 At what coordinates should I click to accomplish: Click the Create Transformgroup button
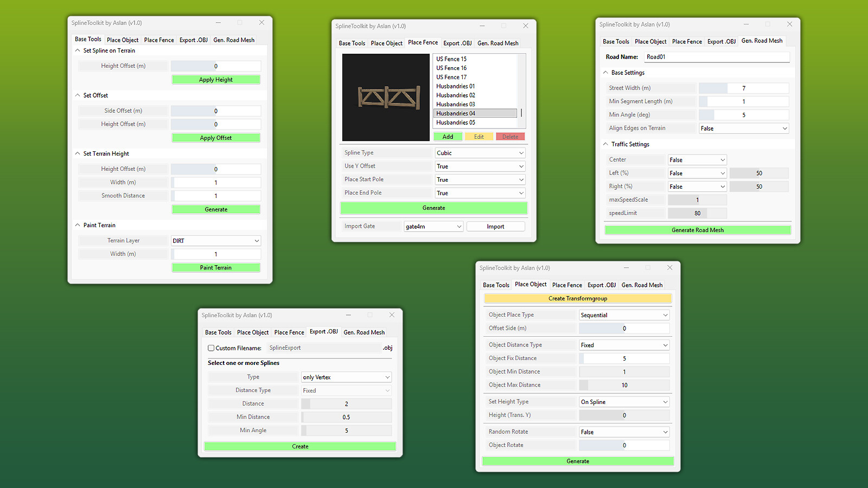(577, 298)
